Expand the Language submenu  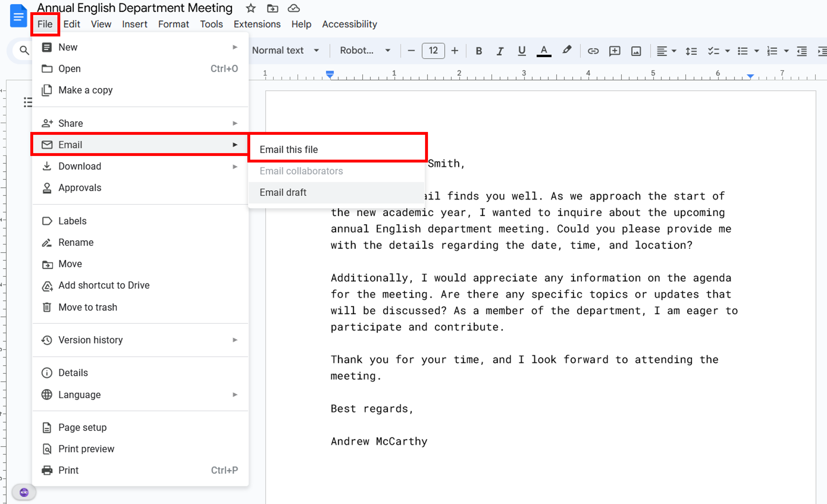coord(140,394)
